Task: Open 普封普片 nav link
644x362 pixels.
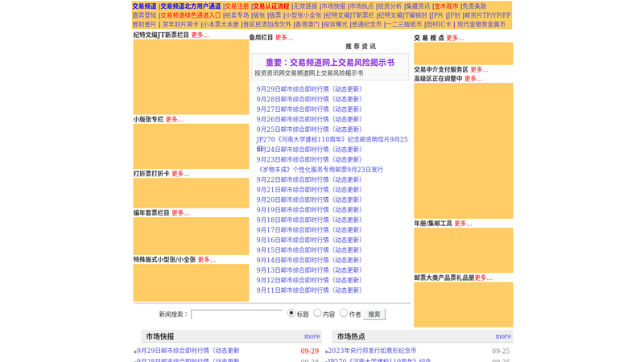Action: click(144, 24)
